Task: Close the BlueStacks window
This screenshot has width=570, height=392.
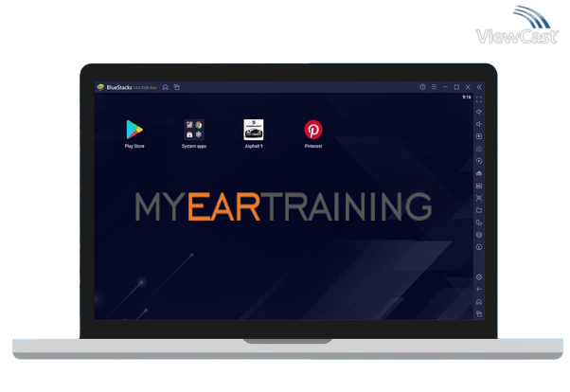Action: click(468, 87)
